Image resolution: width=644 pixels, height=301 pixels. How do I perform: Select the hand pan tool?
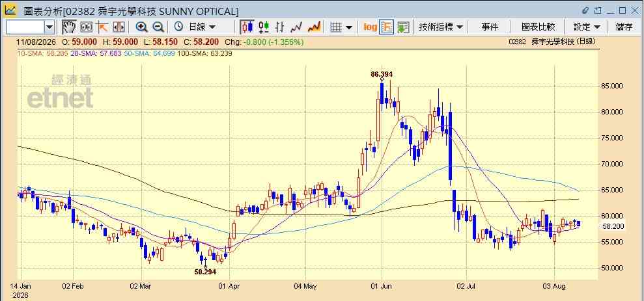[x=69, y=27]
